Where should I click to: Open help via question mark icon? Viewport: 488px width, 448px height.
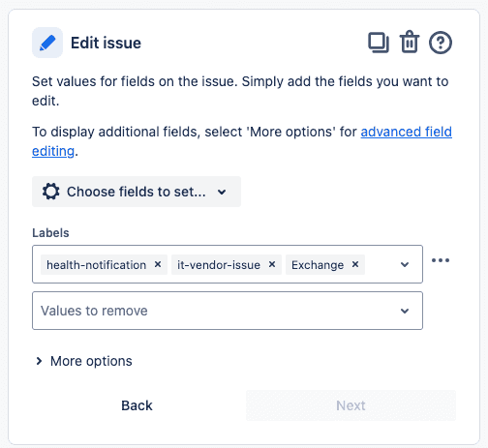click(x=441, y=43)
